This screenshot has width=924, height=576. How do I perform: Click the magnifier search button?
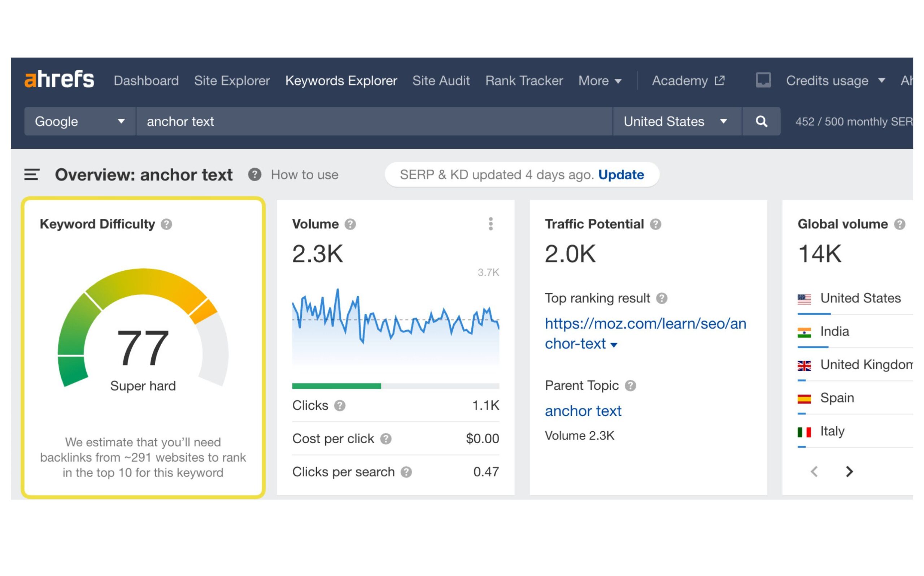[x=761, y=121]
